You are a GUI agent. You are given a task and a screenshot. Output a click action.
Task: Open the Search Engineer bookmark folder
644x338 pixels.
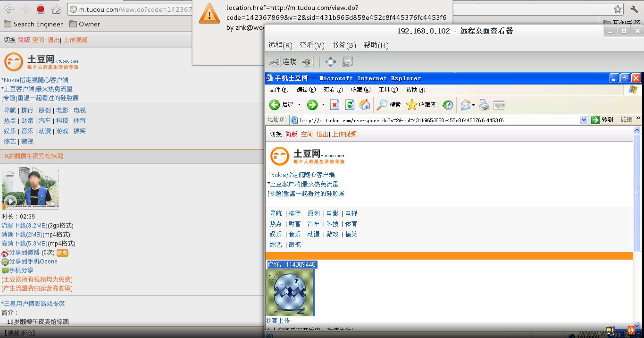tap(33, 24)
